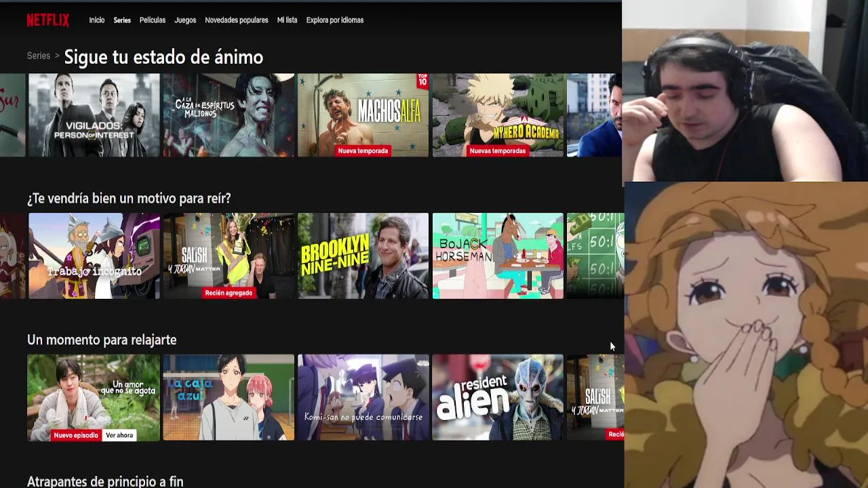Click the Recién agregado badge on Salish
This screenshot has width=868, height=488.
point(229,293)
